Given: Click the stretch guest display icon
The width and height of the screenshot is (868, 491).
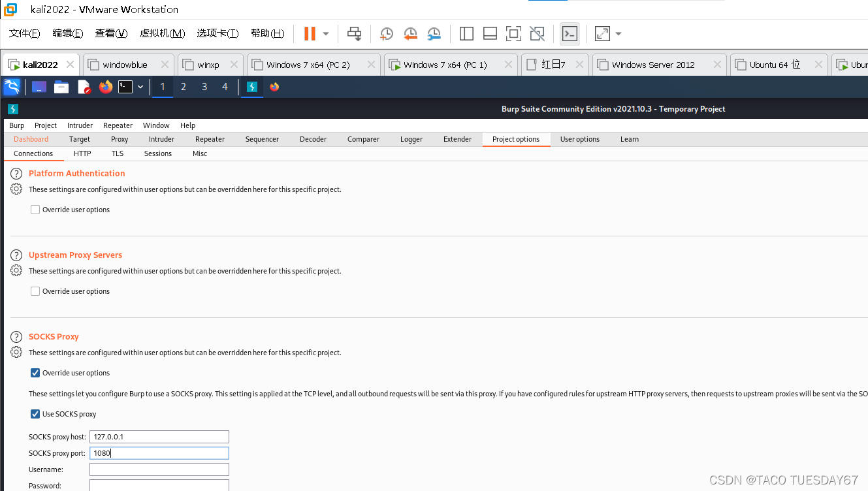Looking at the screenshot, I should [602, 34].
